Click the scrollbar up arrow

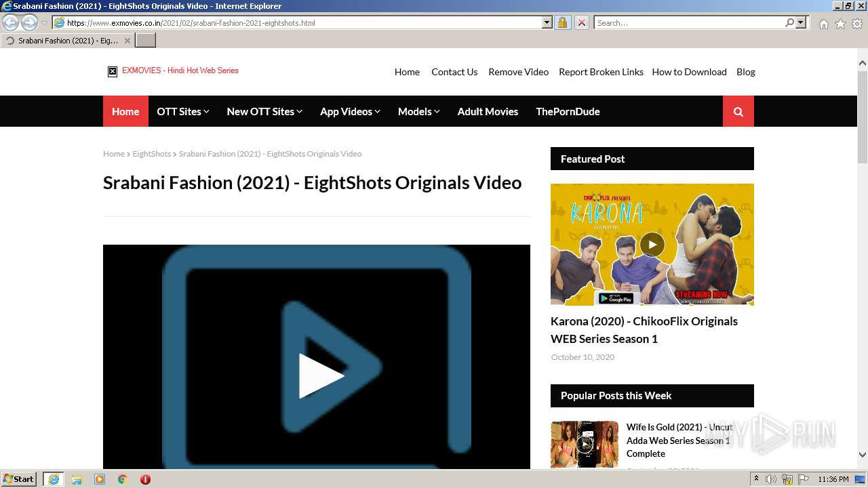[863, 63]
